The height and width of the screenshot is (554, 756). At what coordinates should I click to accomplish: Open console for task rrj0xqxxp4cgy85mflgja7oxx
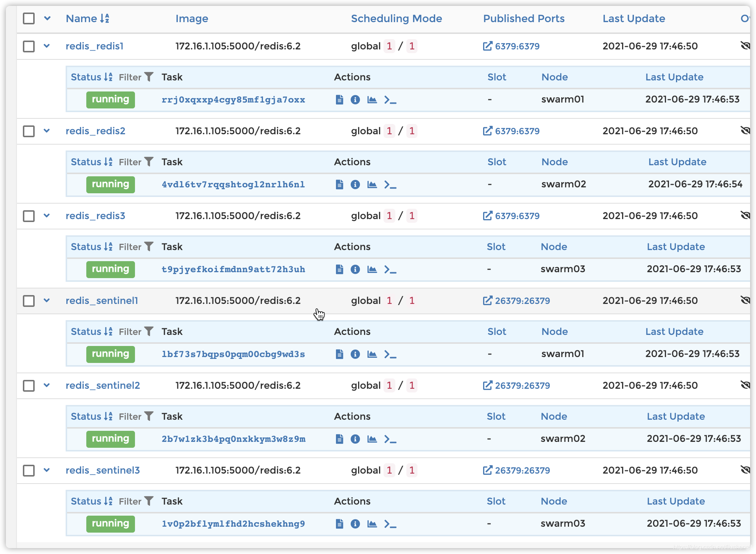pos(390,100)
